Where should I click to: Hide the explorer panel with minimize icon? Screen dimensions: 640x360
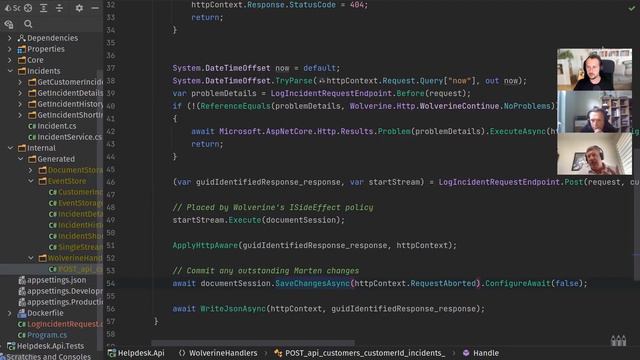pos(95,8)
